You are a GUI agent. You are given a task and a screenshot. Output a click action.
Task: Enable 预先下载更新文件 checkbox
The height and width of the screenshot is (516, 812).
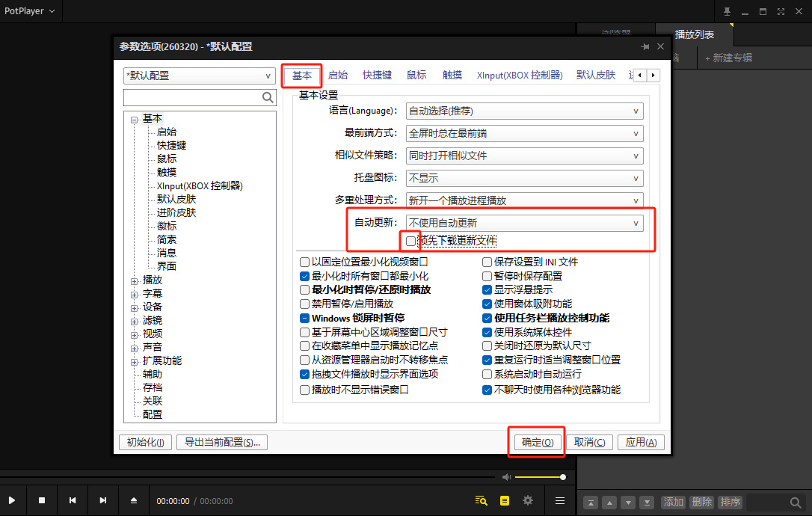pos(410,241)
